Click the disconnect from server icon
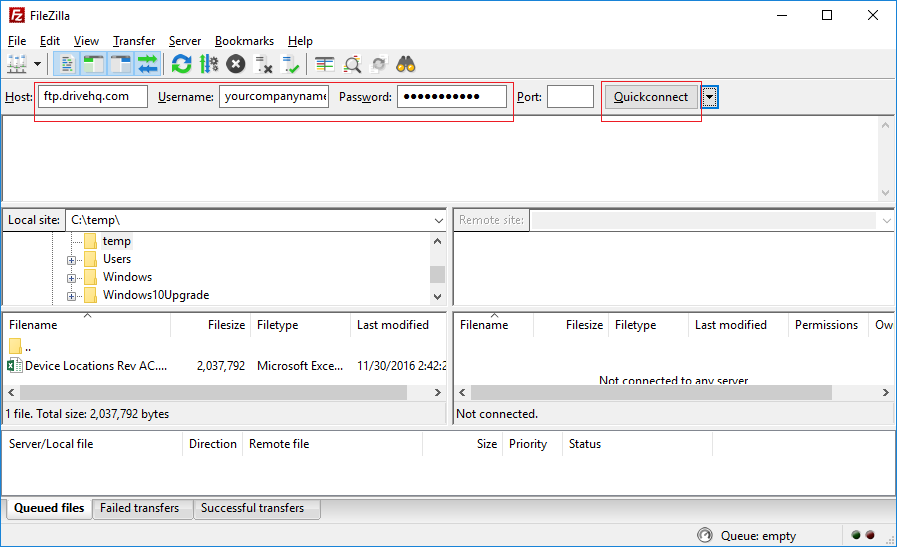897x547 pixels. [264, 65]
